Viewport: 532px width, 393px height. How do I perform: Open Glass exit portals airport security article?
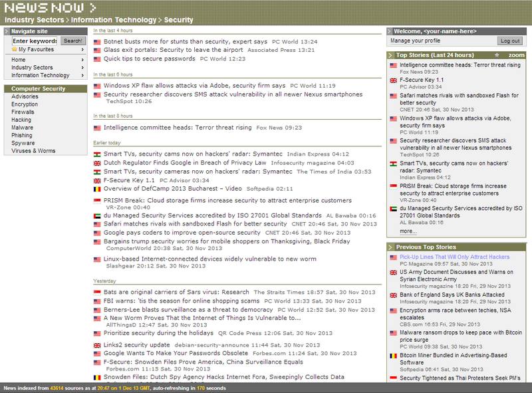[x=174, y=50]
